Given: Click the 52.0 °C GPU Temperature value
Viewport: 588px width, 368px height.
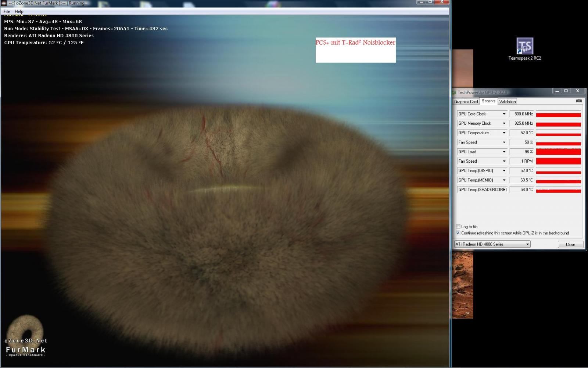Looking at the screenshot, I should click(x=522, y=133).
